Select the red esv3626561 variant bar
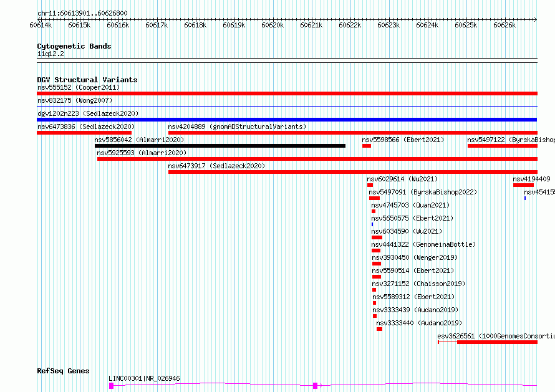The image size is (555, 392). [497, 342]
